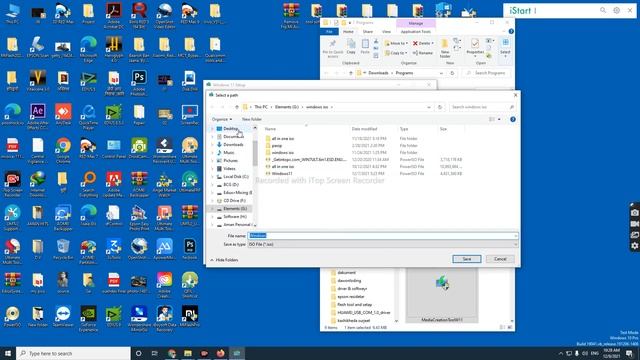
Task: Select the 'flash tool and setup' folder in Explorer
Action: pyautogui.click(x=354, y=304)
